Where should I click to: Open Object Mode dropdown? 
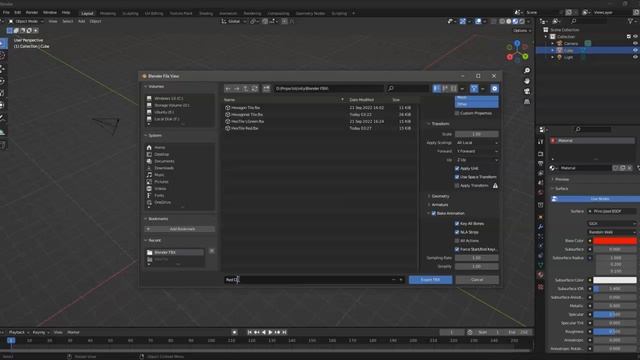[26, 21]
